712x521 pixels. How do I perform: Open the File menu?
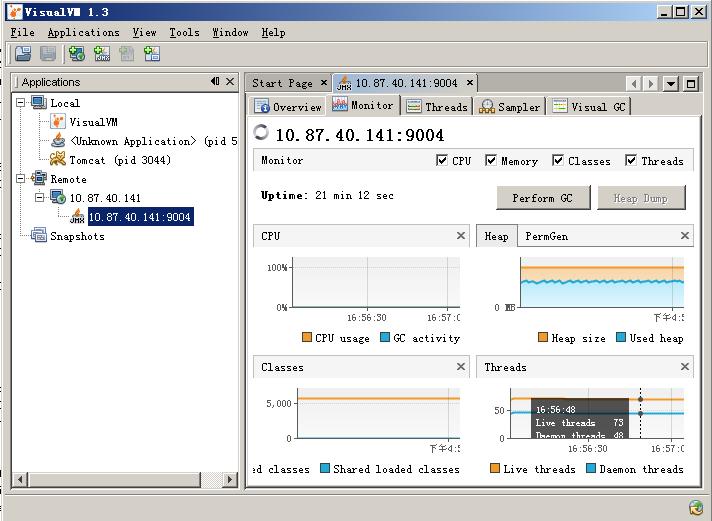point(22,33)
